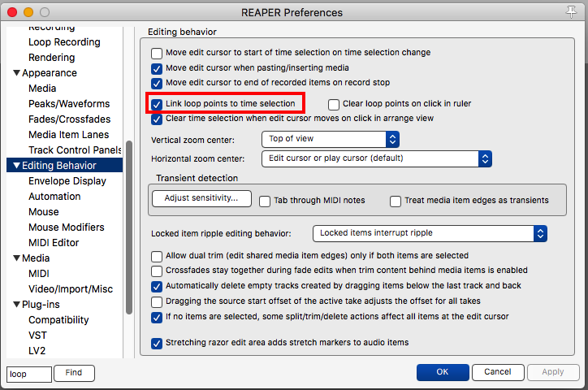Select Compatibility under Plug-ins

(58, 320)
